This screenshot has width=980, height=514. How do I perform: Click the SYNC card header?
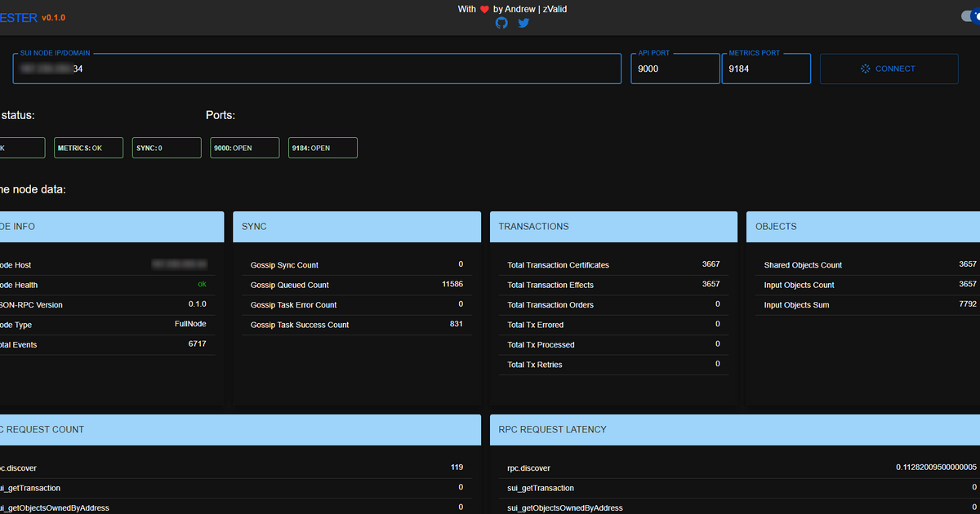[x=357, y=227]
